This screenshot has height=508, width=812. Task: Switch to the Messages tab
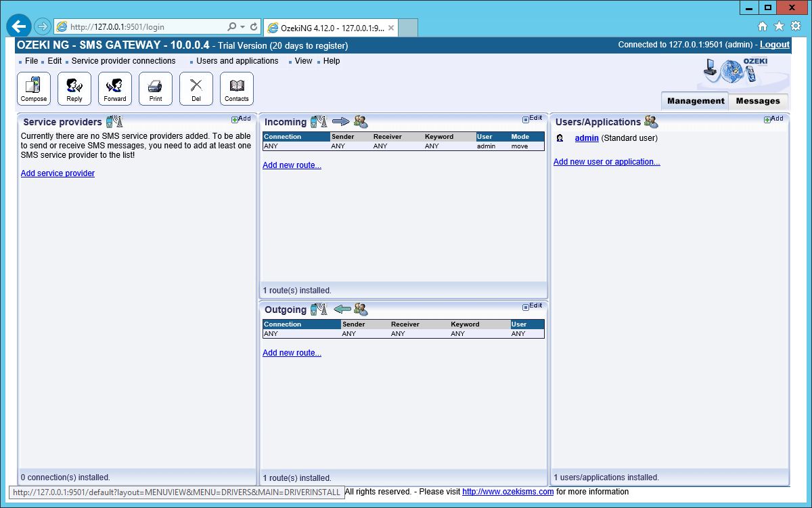point(758,101)
